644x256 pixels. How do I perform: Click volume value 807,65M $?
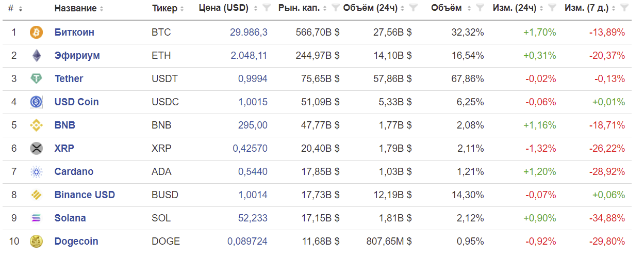(389, 241)
